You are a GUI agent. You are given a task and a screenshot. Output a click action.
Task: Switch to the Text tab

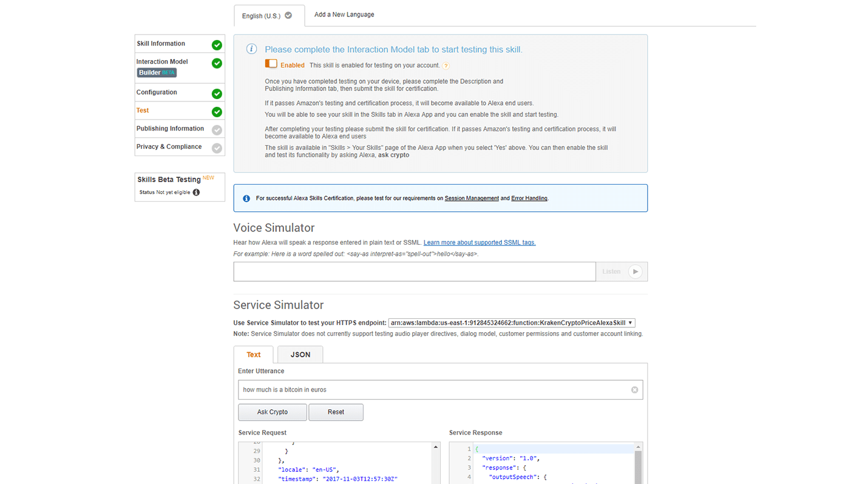[253, 355]
